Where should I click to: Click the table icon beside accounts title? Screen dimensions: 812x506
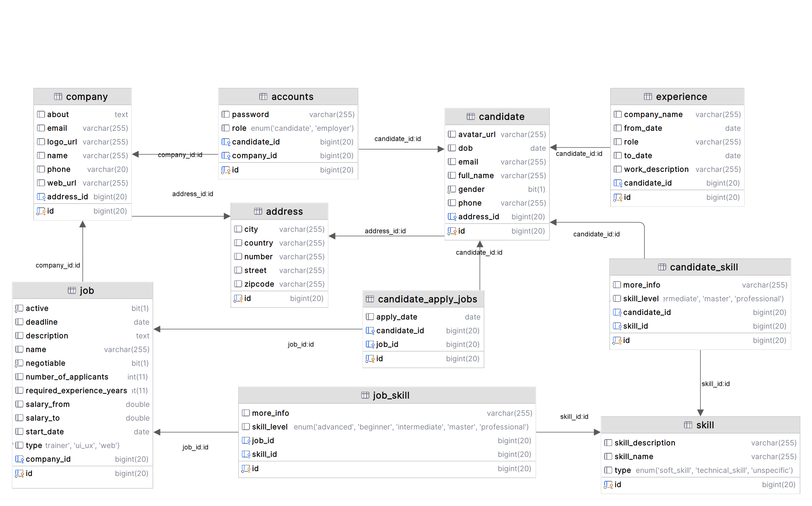263,97
